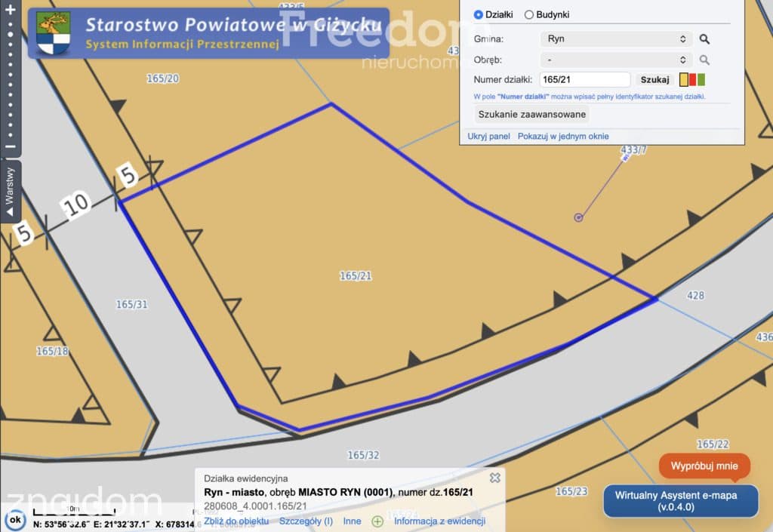This screenshot has height=532, width=773.
Task: Click the magnifier icon next to Gmina
Action: click(704, 39)
